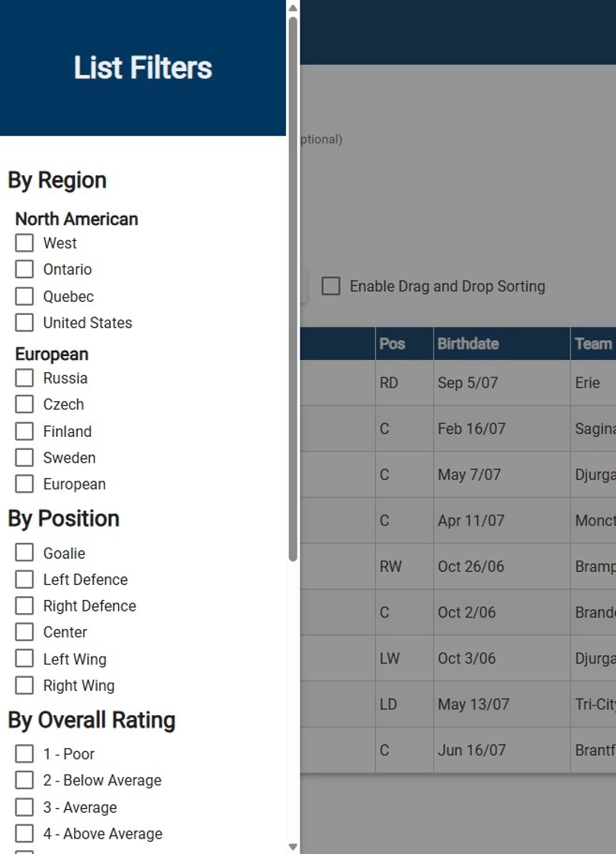Tick 4 - Above Average rating checkbox
This screenshot has height=854, width=616.
(24, 833)
